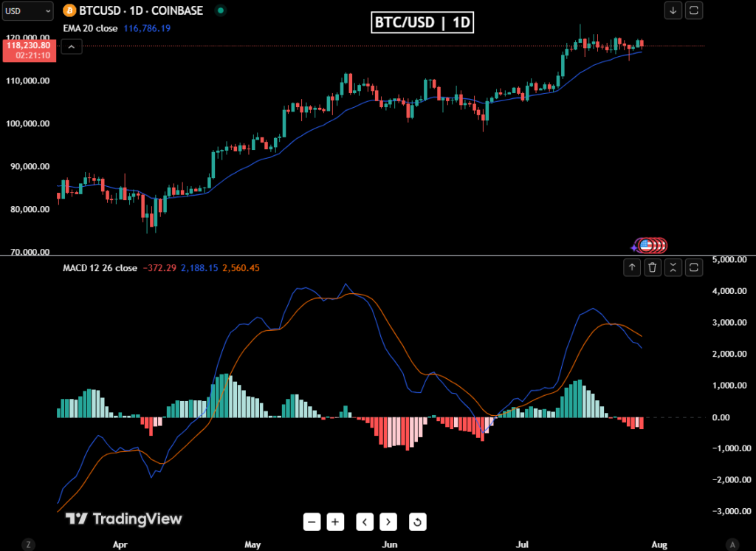Open the TradingView logo link
The height and width of the screenshot is (551, 756).
[x=123, y=519]
